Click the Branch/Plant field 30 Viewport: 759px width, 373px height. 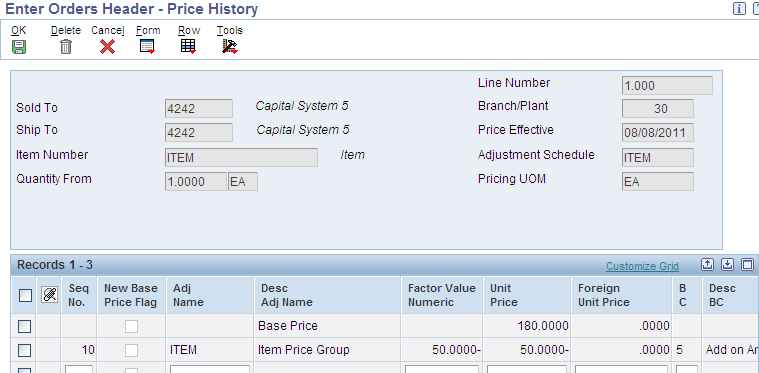657,109
